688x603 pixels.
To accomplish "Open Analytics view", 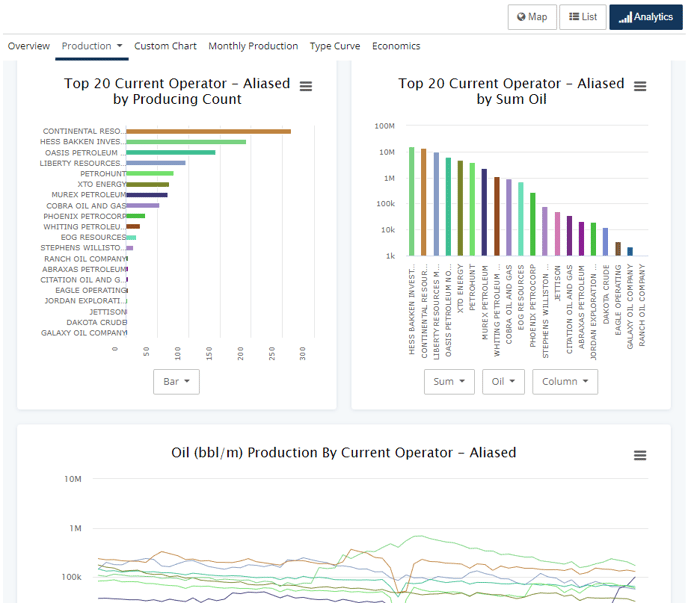I will click(646, 17).
